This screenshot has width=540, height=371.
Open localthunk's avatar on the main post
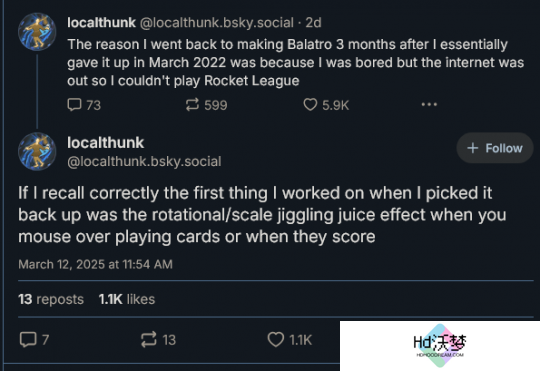[x=37, y=151]
